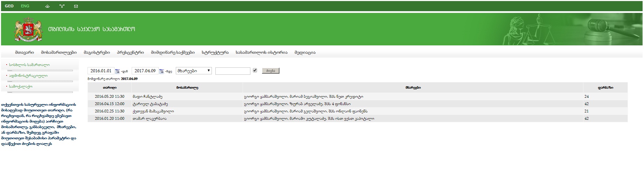Open მედიაცია menu item
The width and height of the screenshot is (644, 169).
click(305, 52)
